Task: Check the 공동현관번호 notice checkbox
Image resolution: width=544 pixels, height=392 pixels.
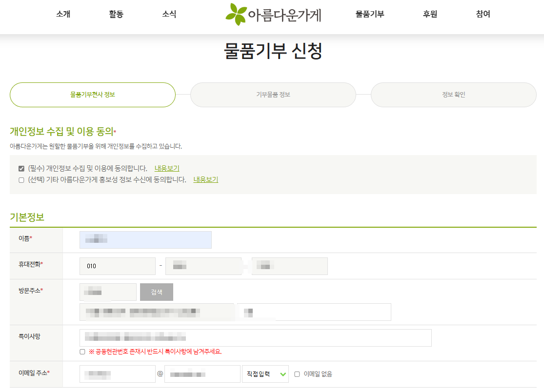Action: pyautogui.click(x=82, y=352)
